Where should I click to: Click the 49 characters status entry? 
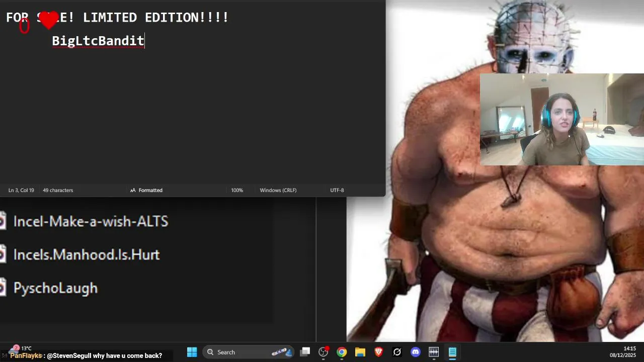(58, 190)
